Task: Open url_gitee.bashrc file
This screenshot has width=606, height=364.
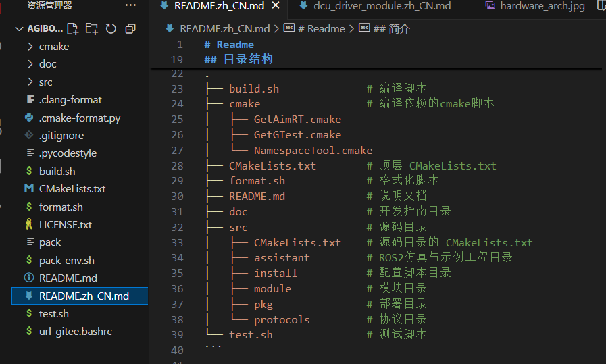Action: pos(75,331)
